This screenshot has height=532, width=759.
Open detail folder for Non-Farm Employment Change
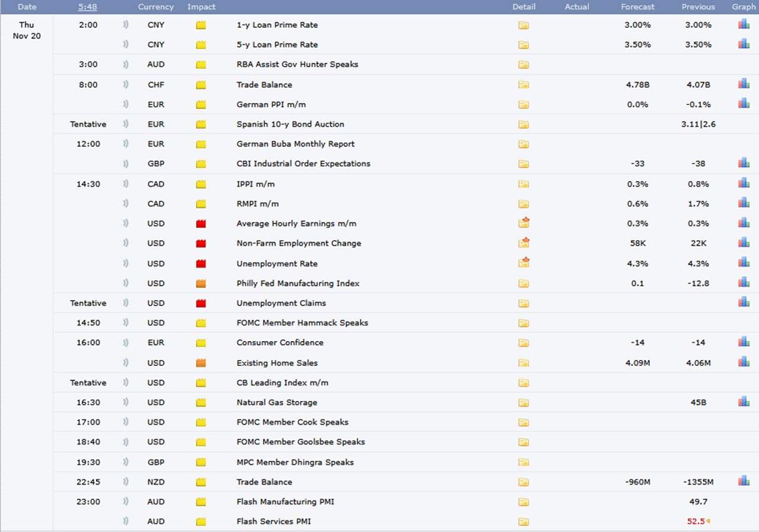524,243
